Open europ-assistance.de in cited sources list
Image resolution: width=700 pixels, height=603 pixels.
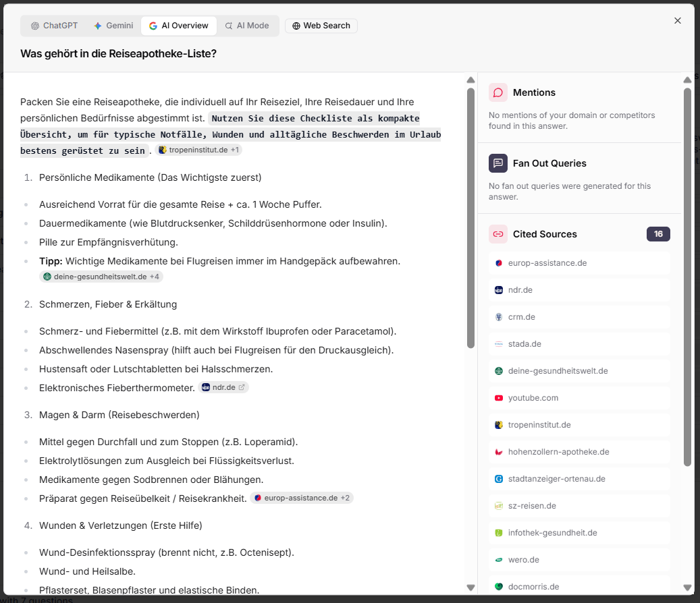[x=579, y=263]
